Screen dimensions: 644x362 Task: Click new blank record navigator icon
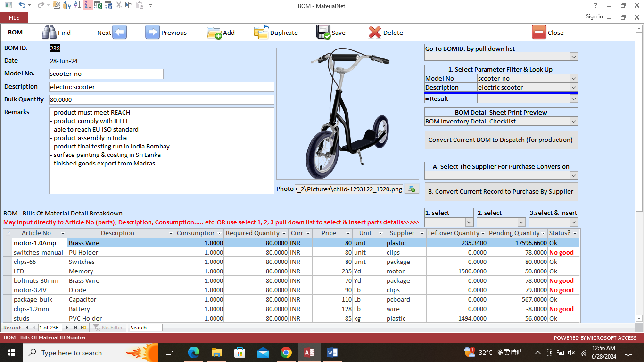[83, 327]
